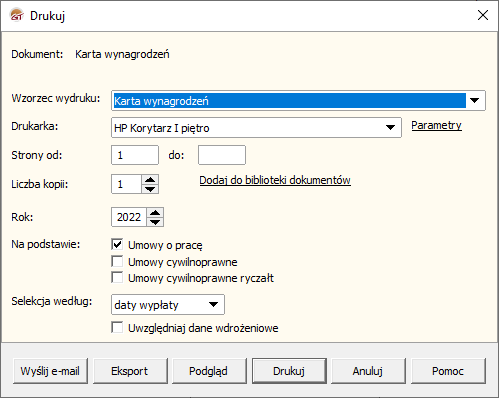Click the Drukuj print button

(x=289, y=371)
